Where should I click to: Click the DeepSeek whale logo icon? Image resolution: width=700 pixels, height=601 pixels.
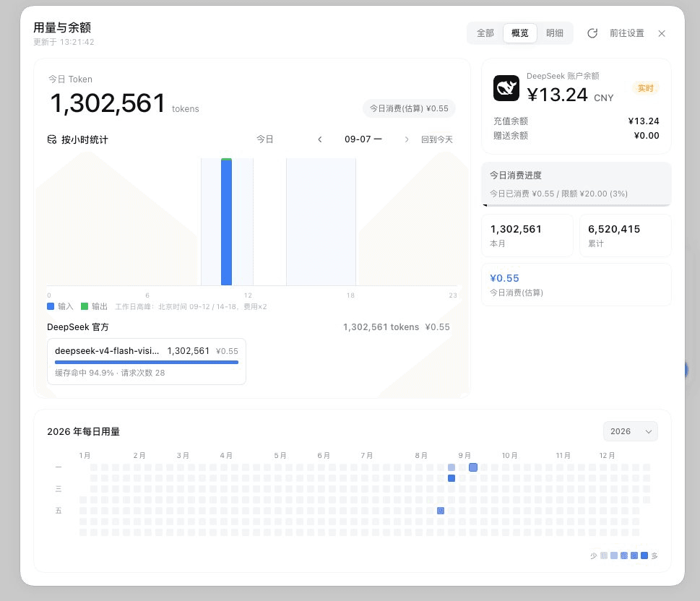506,88
